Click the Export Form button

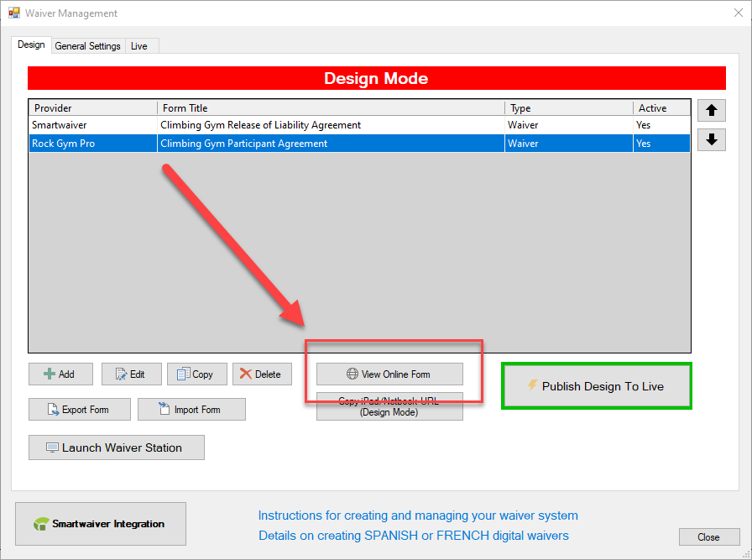click(x=80, y=410)
